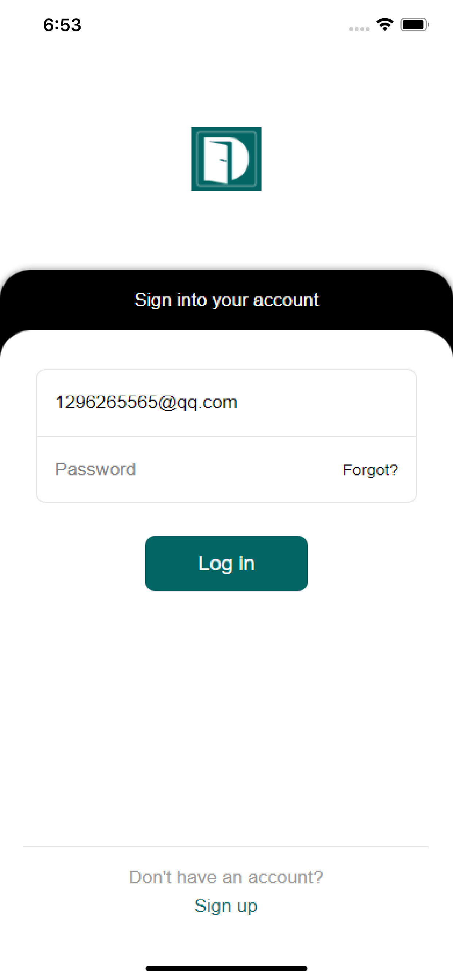
Task: Click the Log in button
Action: 226,563
